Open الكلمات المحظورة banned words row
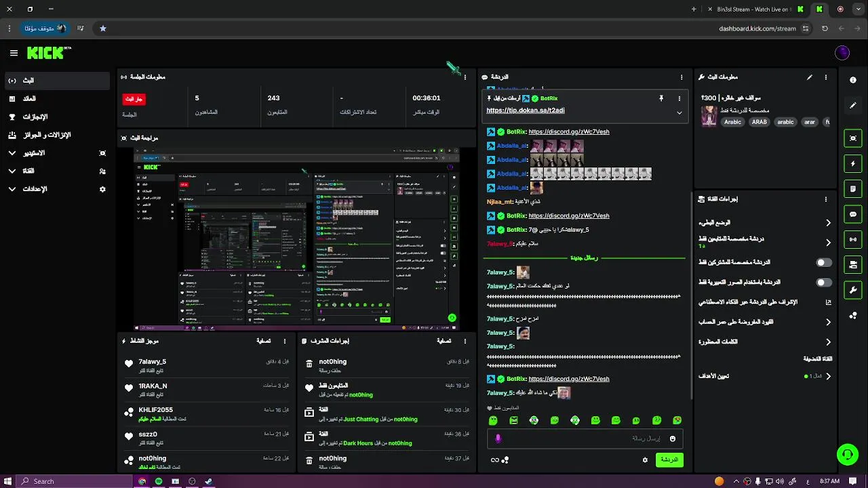This screenshot has width=868, height=488. (764, 342)
